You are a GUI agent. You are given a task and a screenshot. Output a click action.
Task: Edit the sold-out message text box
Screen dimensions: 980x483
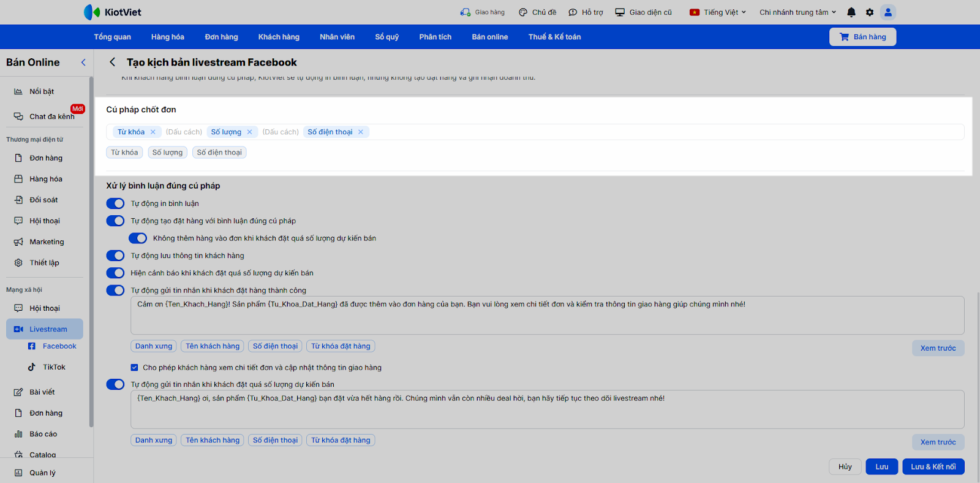(548, 409)
